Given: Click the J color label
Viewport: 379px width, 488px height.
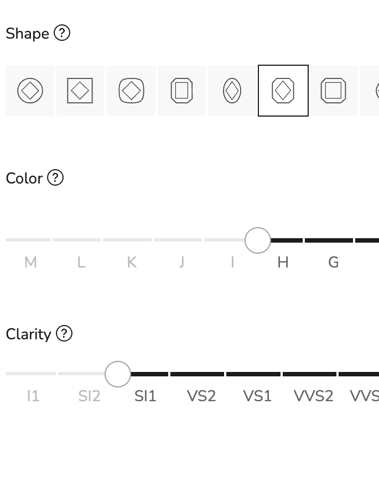Looking at the screenshot, I should [x=182, y=263].
